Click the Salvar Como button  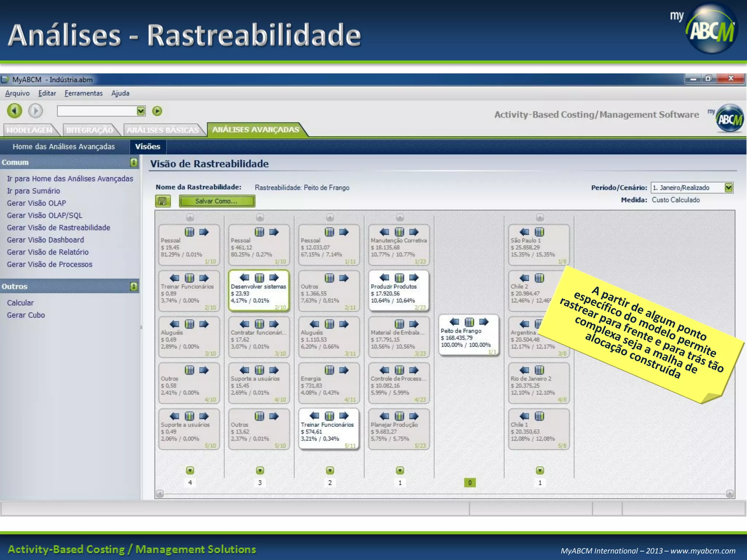coord(217,201)
